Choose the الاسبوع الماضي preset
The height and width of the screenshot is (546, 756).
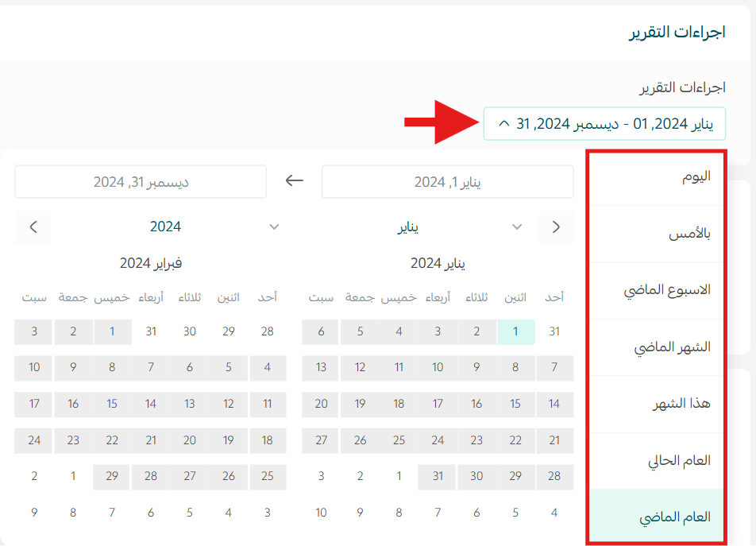click(656, 290)
